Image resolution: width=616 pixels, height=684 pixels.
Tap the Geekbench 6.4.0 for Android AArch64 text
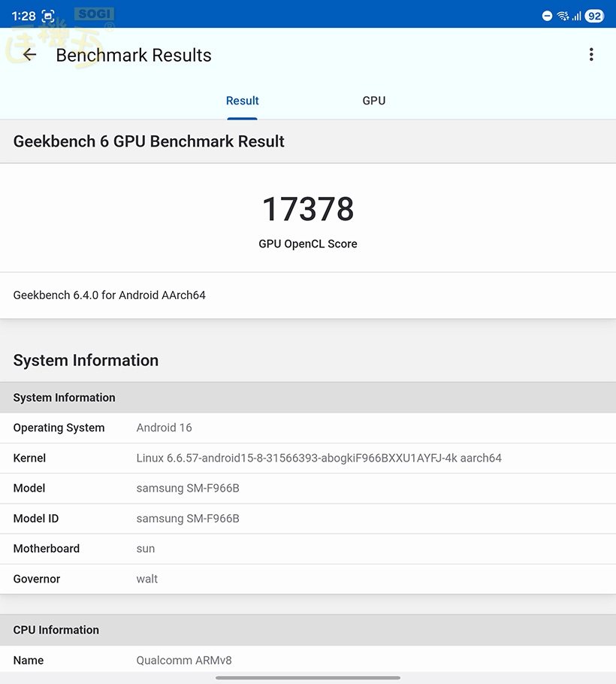tap(110, 295)
